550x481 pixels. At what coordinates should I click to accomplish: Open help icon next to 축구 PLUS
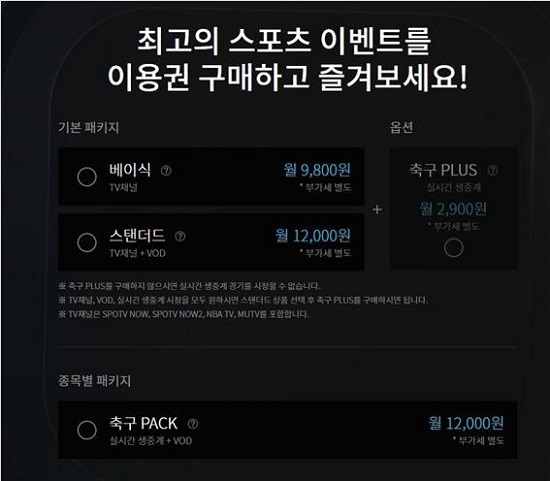492,170
